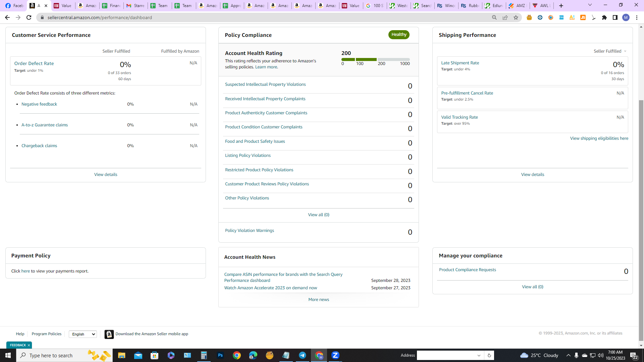Open the Chrome profile avatar M
Viewport: 644px width, 362px height.
[x=626, y=17]
